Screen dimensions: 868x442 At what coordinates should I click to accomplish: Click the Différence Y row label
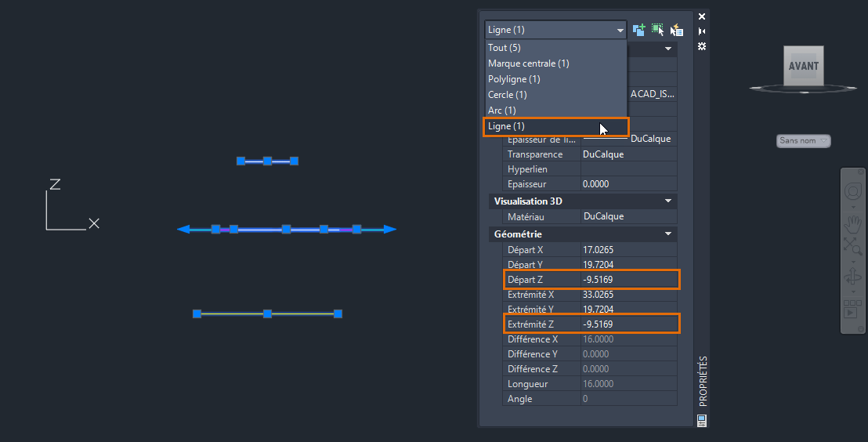[533, 354]
